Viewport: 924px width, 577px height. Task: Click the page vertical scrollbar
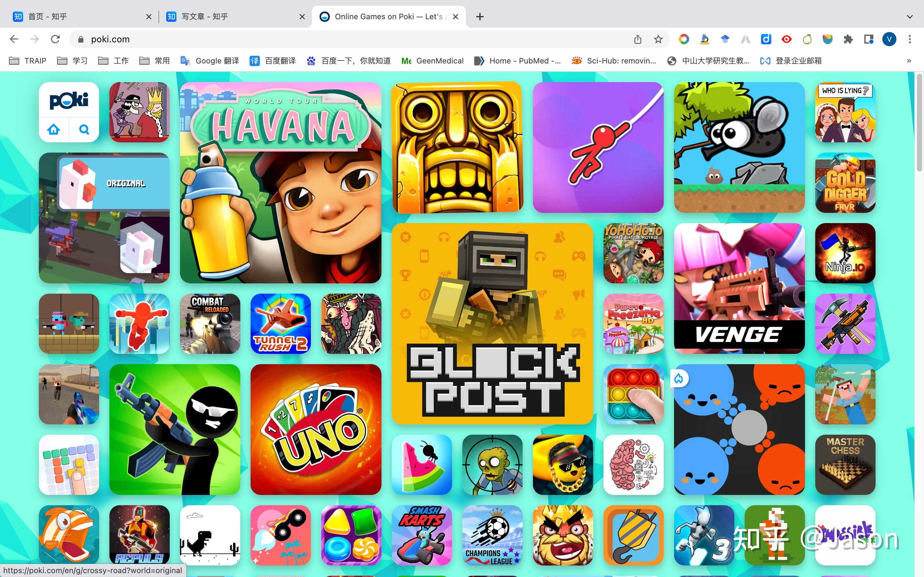click(919, 122)
